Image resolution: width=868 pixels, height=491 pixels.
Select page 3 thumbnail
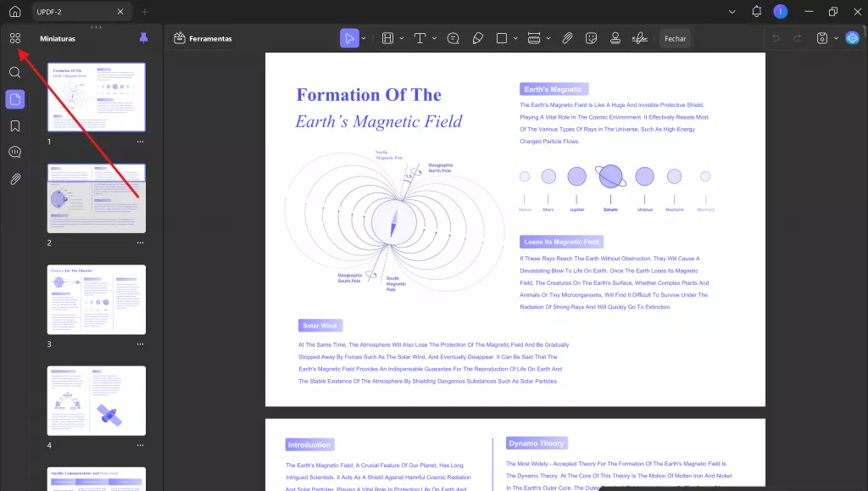point(96,299)
